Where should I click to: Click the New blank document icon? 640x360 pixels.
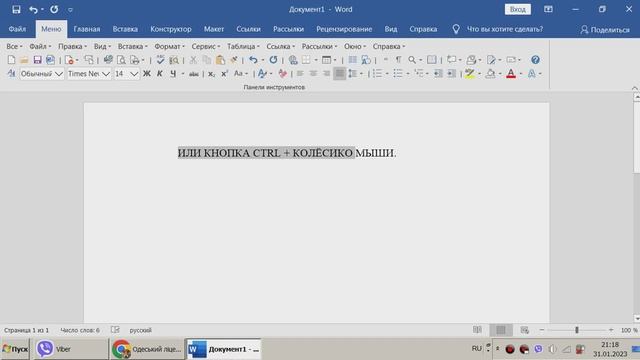[11, 60]
